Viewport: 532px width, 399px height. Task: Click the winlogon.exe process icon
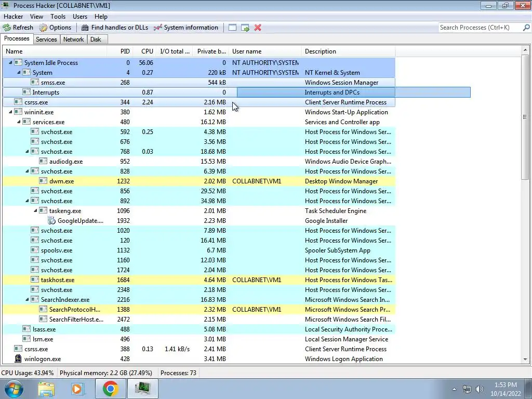click(18, 358)
